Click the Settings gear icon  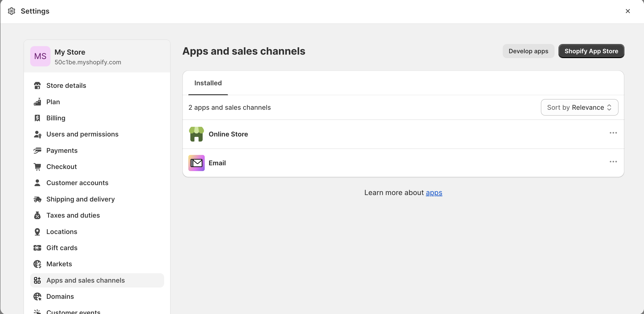pyautogui.click(x=12, y=11)
